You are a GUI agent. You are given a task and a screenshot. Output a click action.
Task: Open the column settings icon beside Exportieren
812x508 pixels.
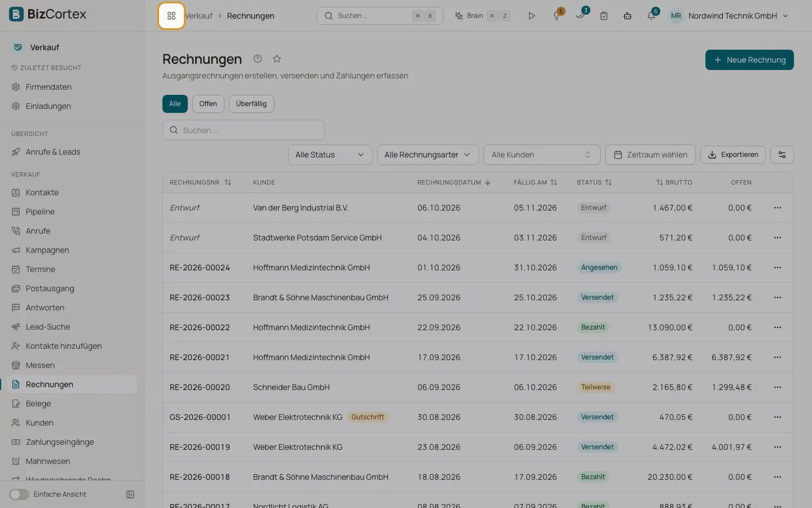tap(782, 155)
